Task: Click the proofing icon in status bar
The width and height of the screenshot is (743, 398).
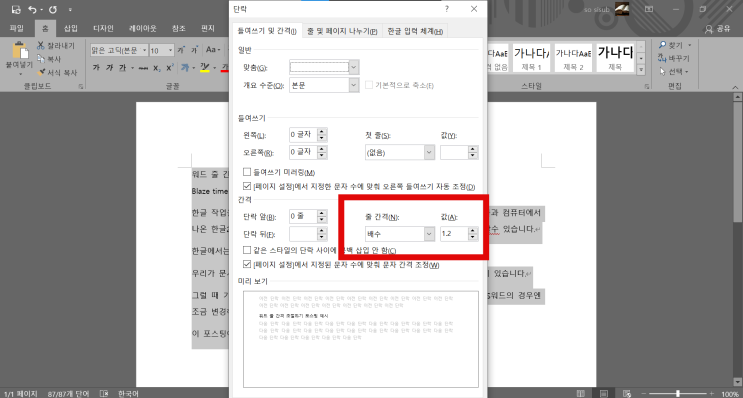Action: (x=104, y=394)
